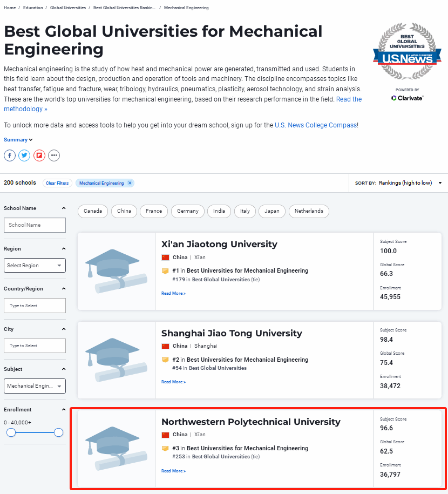Open more sharing options ellipsis icon
The width and height of the screenshot is (448, 494).
tap(53, 155)
